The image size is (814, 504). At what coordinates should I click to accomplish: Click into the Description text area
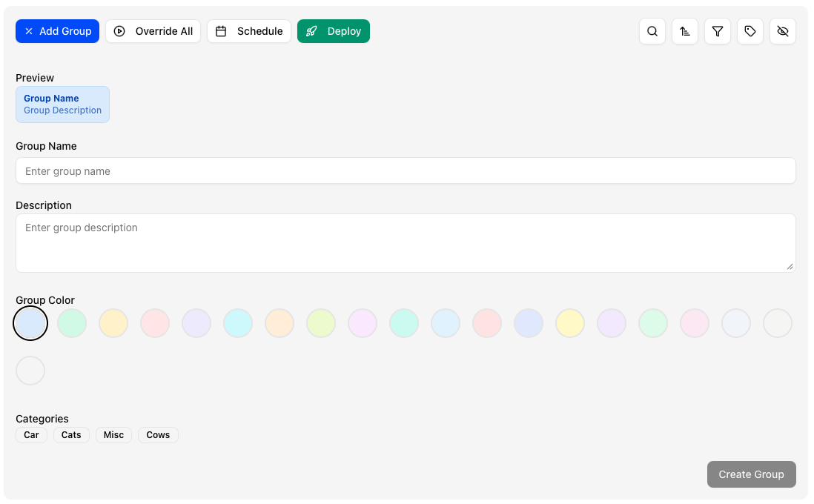tap(406, 243)
